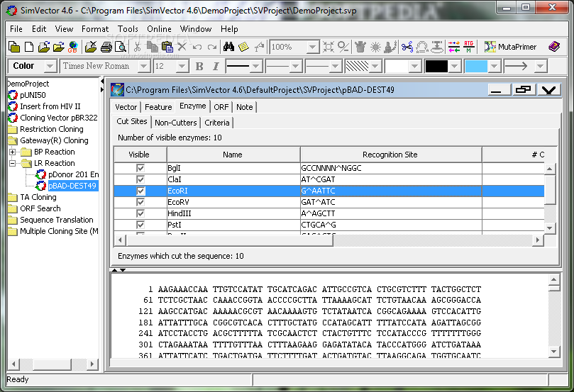The width and height of the screenshot is (574, 392).
Task: Open Print Preview icon
Action: point(121,47)
